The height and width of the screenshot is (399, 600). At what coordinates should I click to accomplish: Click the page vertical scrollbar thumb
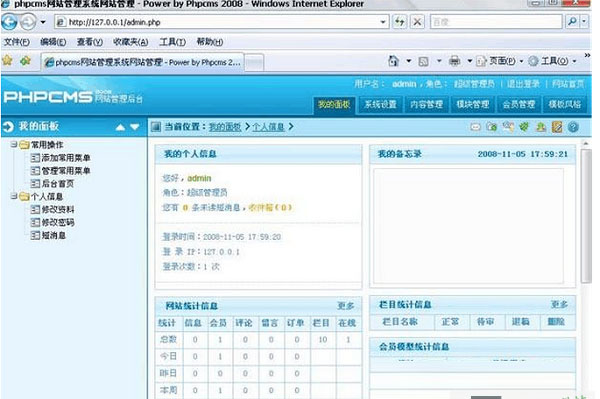tap(586, 216)
